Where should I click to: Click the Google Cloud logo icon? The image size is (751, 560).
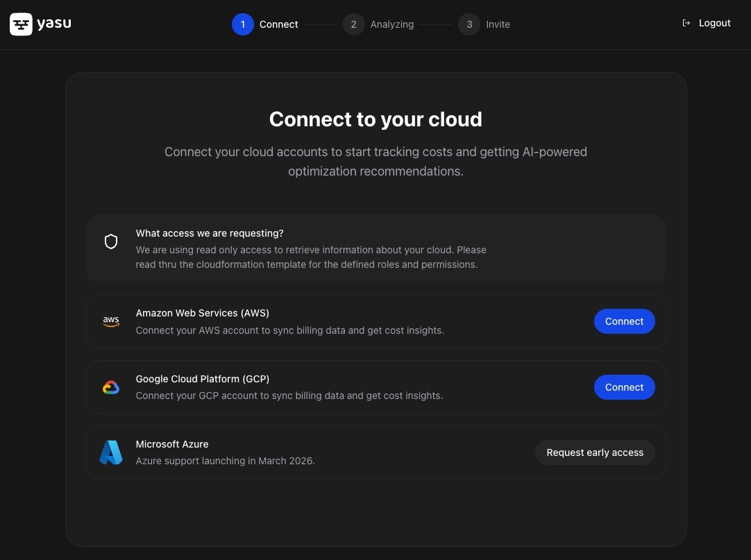111,387
